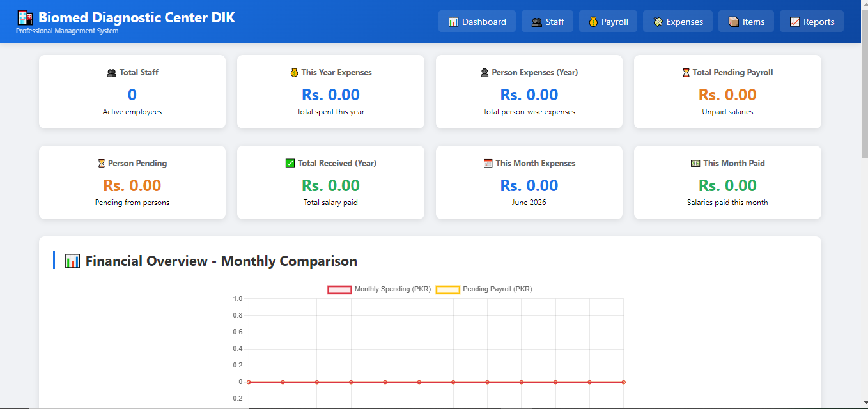
Task: Click the red Monthly Spending legend swatch
Action: tap(339, 289)
